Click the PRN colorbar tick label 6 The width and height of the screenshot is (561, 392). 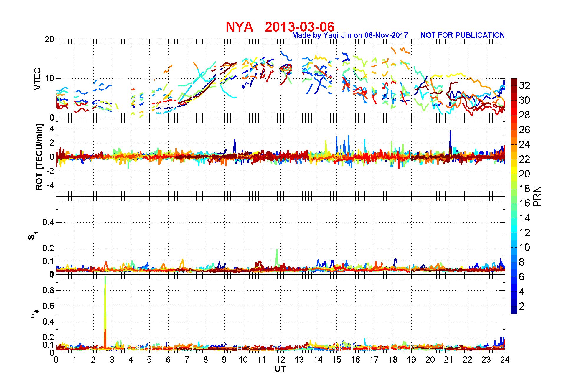(x=522, y=277)
